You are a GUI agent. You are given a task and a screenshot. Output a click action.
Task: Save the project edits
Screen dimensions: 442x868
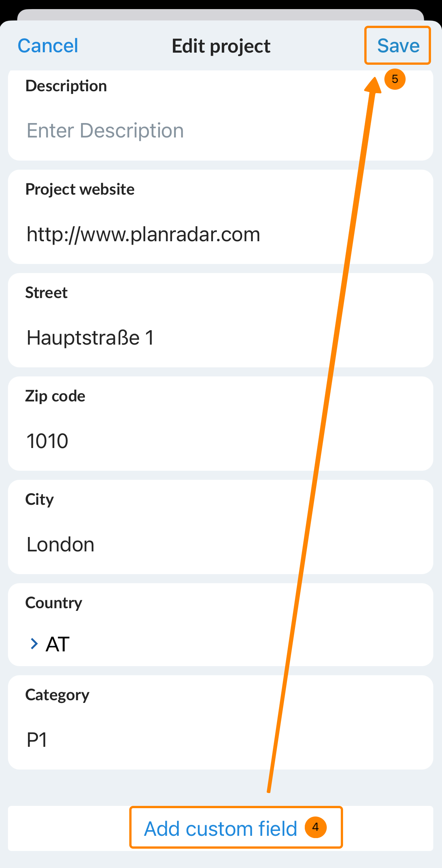[398, 46]
